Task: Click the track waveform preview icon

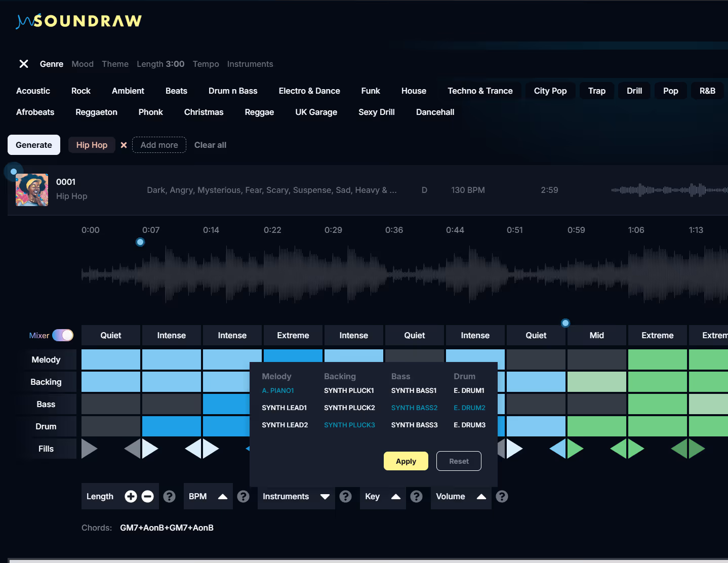Action: 669,190
